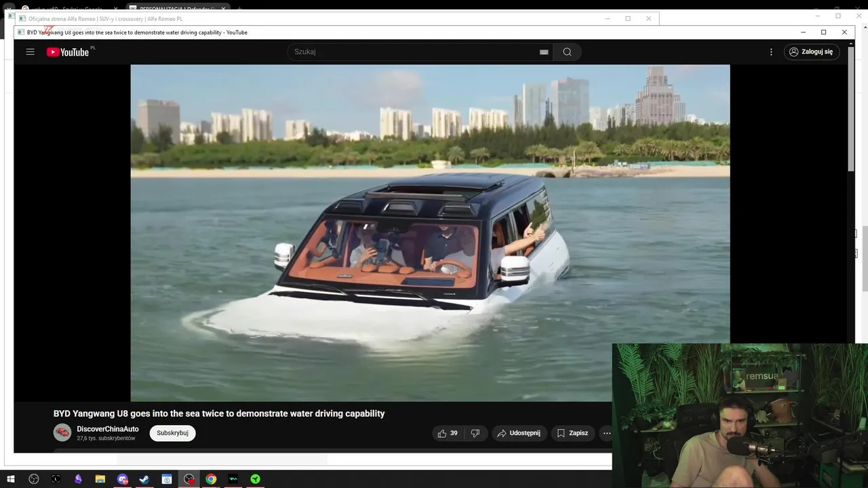Viewport: 868px width, 488px height.
Task: Open the YouTube hamburger guide menu
Action: (30, 52)
